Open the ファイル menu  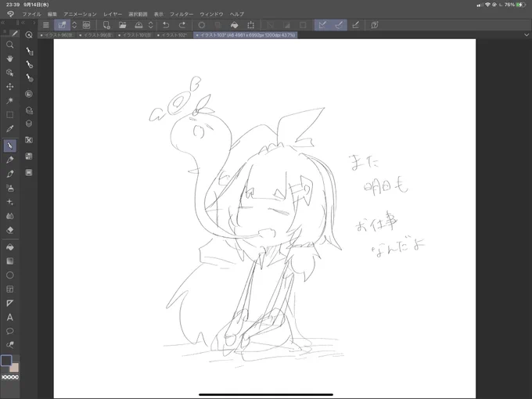[x=31, y=14]
